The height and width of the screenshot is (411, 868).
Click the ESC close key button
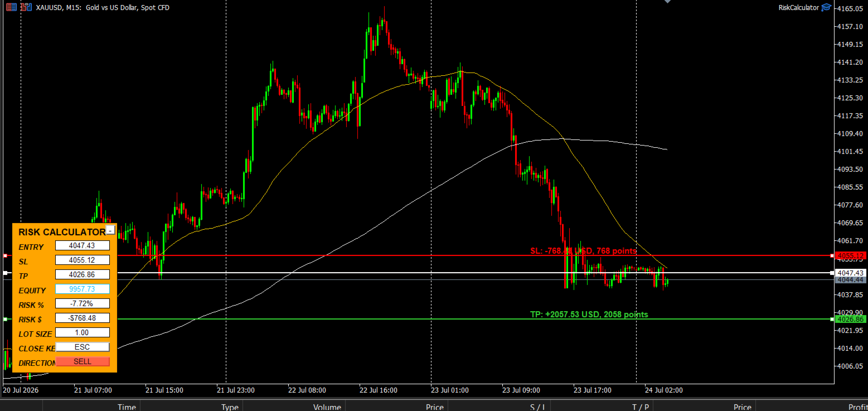83,347
